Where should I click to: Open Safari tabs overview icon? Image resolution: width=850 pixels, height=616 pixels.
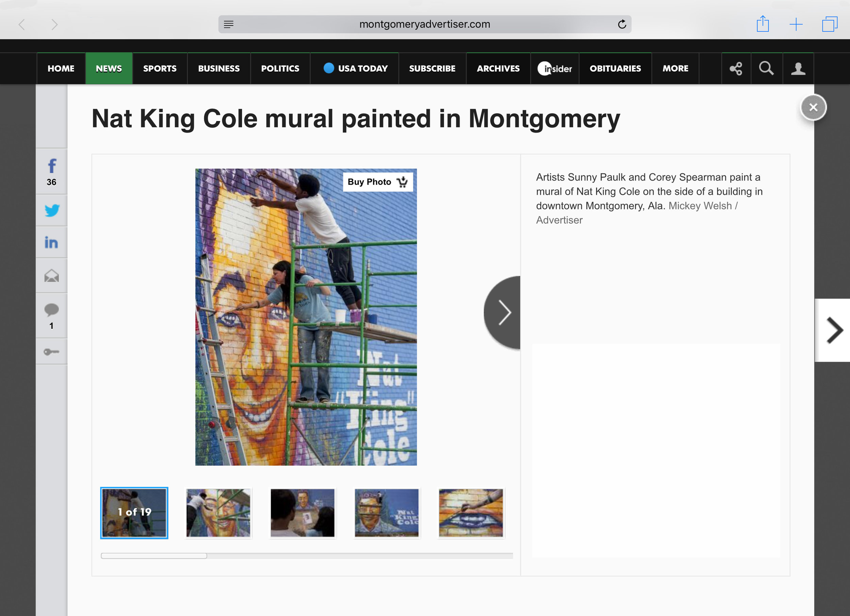point(830,24)
